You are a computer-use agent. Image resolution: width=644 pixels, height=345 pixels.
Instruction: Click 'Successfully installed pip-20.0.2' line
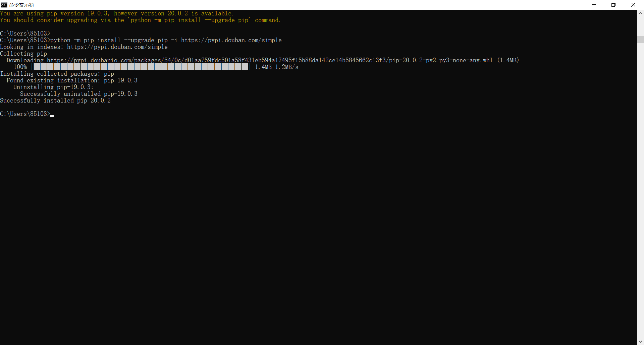[55, 100]
